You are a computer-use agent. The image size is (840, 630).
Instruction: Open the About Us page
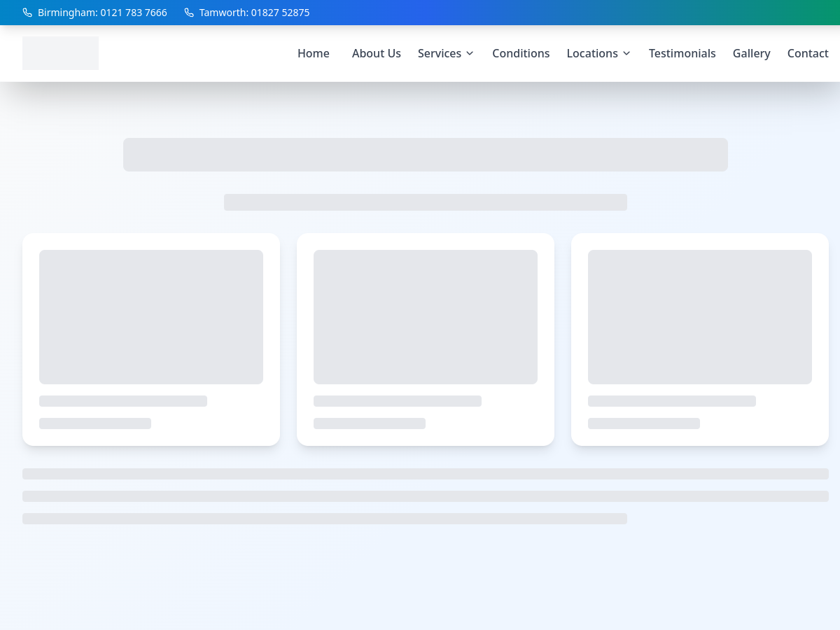pyautogui.click(x=376, y=53)
